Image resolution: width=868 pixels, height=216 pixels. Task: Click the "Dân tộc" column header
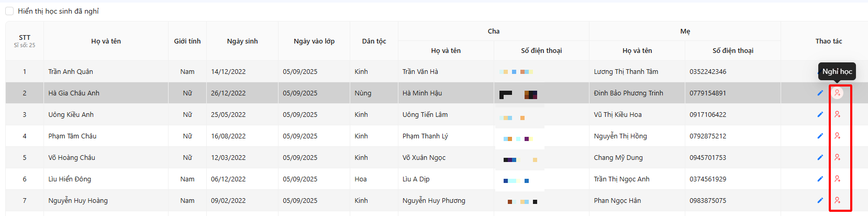(374, 41)
